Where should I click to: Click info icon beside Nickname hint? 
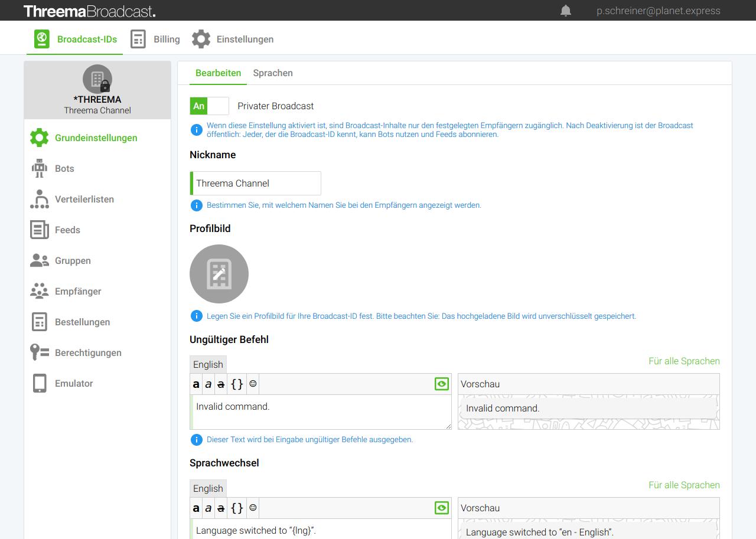197,205
